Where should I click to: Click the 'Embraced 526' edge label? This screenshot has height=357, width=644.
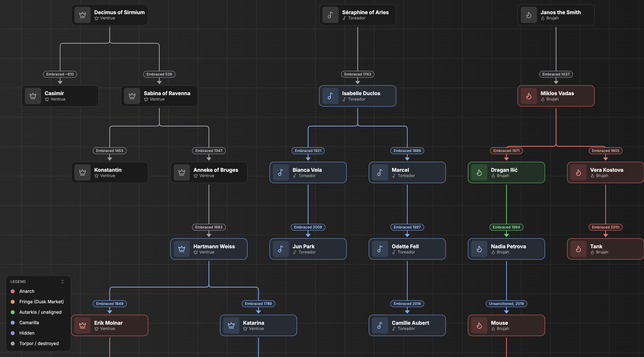159,74
